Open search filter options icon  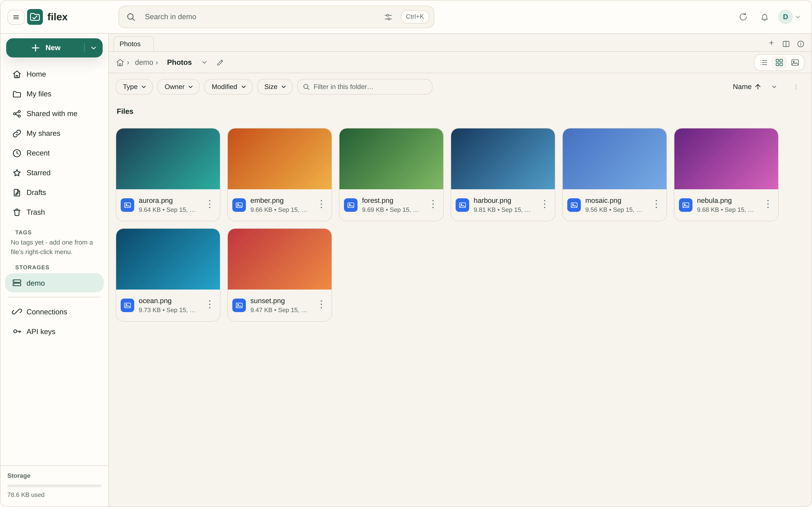pos(388,17)
